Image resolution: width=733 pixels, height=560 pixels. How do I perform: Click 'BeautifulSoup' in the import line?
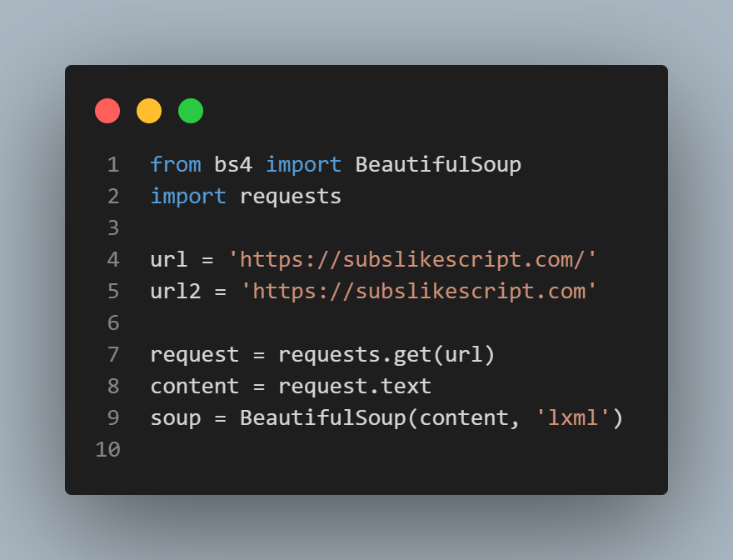click(438, 165)
